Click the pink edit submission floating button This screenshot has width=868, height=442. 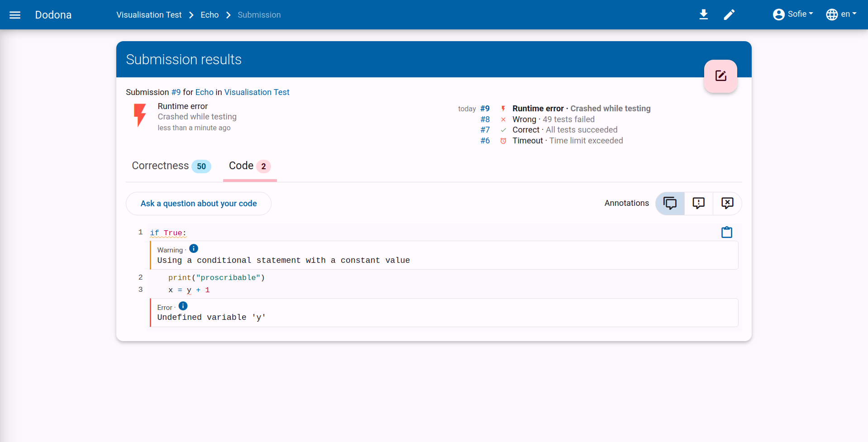[720, 76]
